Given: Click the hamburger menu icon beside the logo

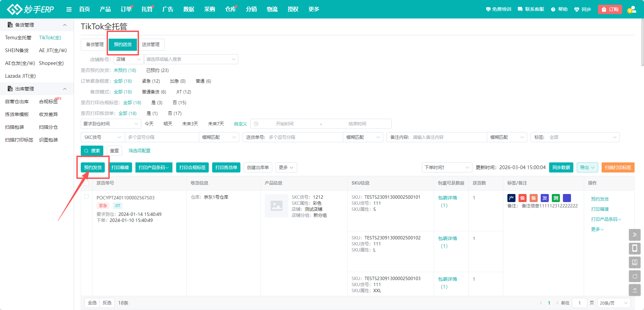Looking at the screenshot, I should [x=69, y=9].
